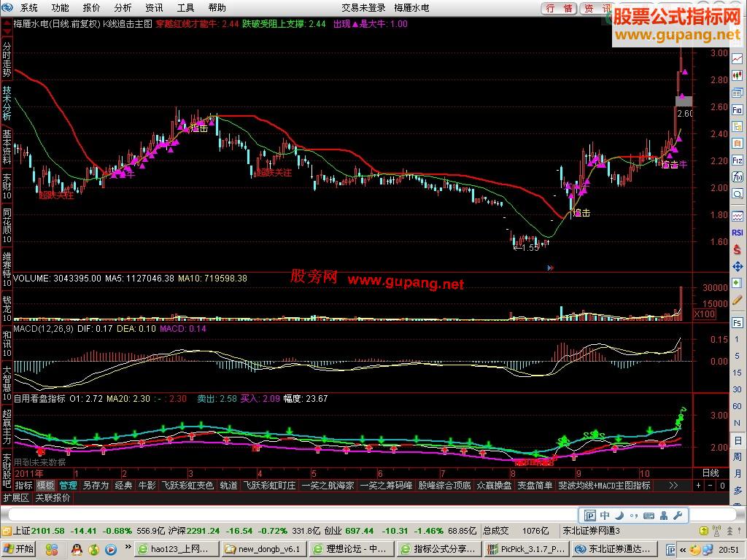The image size is (747, 560).
Task: Click the candlestick chart icon
Action: click(737, 75)
